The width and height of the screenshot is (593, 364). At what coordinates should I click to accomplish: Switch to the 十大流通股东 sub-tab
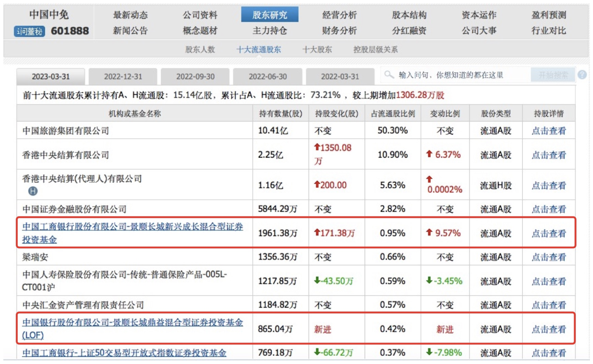259,49
